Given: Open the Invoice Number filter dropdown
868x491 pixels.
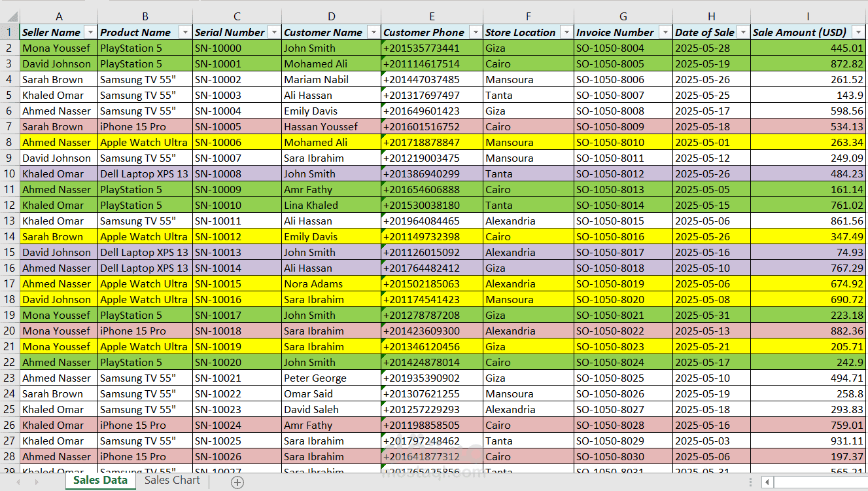Looking at the screenshot, I should (x=665, y=32).
